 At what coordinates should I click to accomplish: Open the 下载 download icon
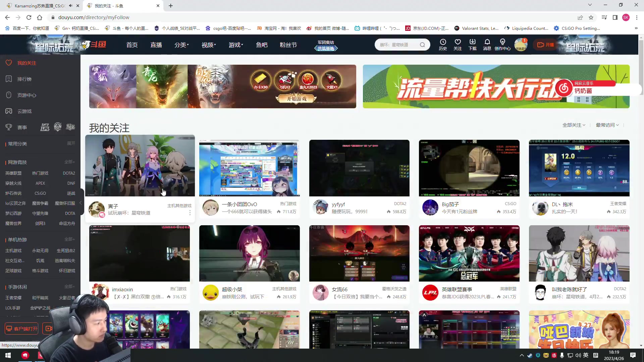click(472, 45)
